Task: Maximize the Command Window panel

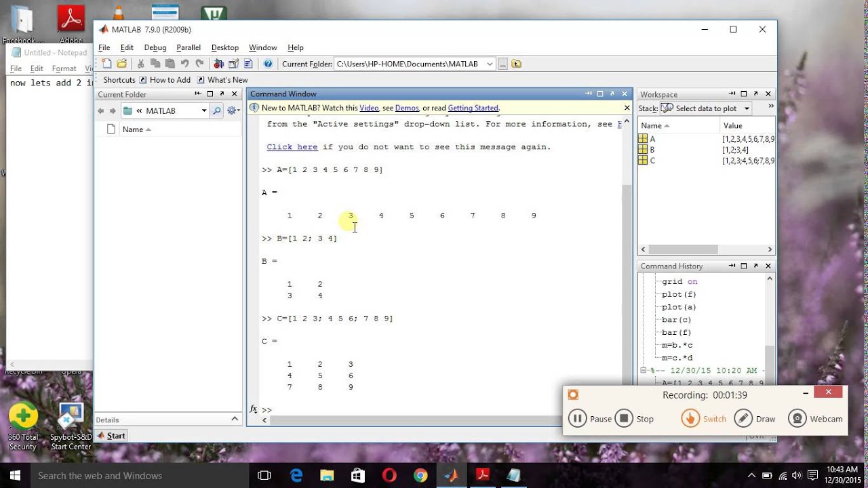Action: (600, 94)
